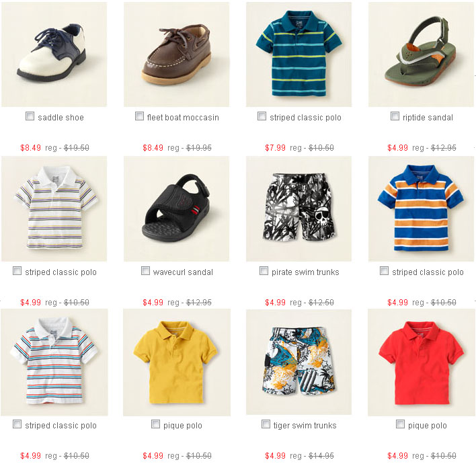Click the saddle shoe $8.49 price

tap(31, 148)
